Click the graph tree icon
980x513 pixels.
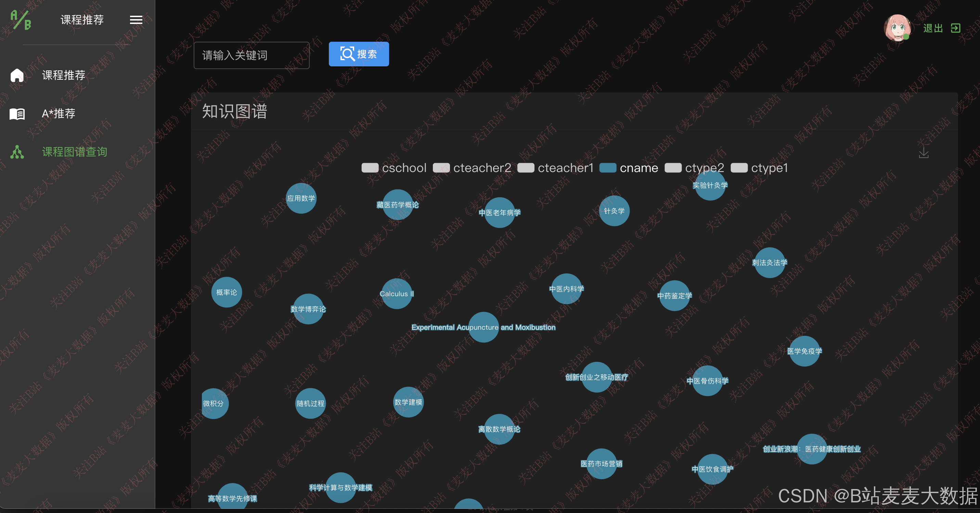click(x=17, y=152)
